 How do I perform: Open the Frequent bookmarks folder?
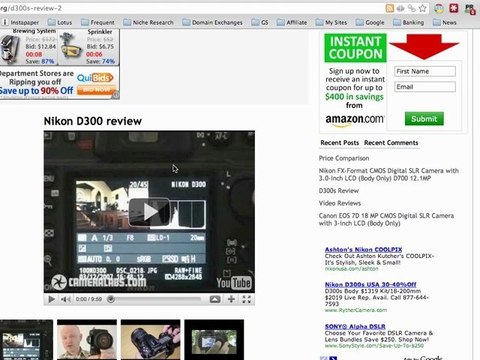click(98, 22)
